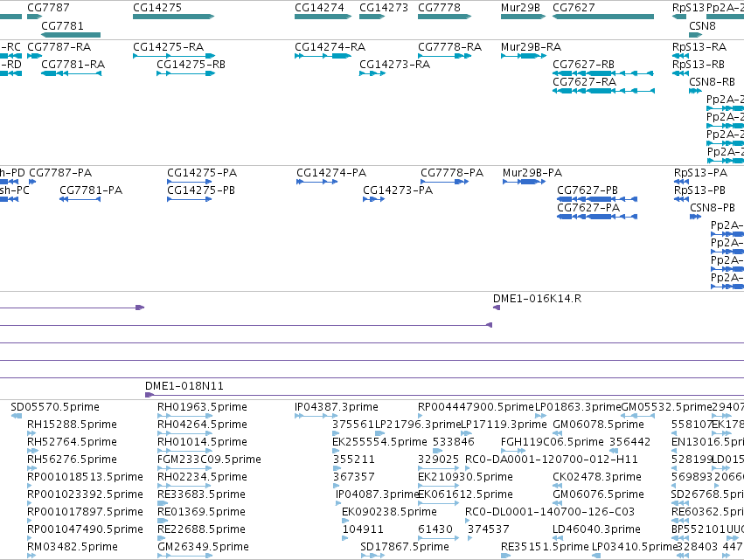Select protein CG7627-PB
Image resolution: width=744 pixels, height=560 pixels.
point(588,190)
